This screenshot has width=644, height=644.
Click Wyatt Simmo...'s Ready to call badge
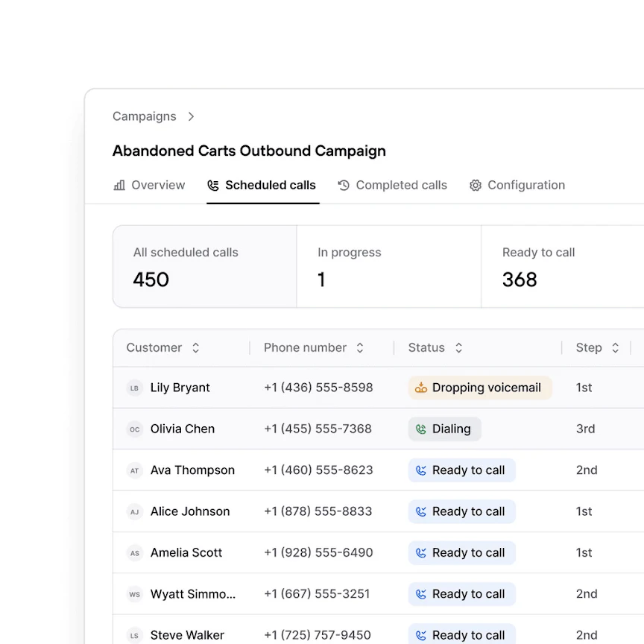pos(461,594)
